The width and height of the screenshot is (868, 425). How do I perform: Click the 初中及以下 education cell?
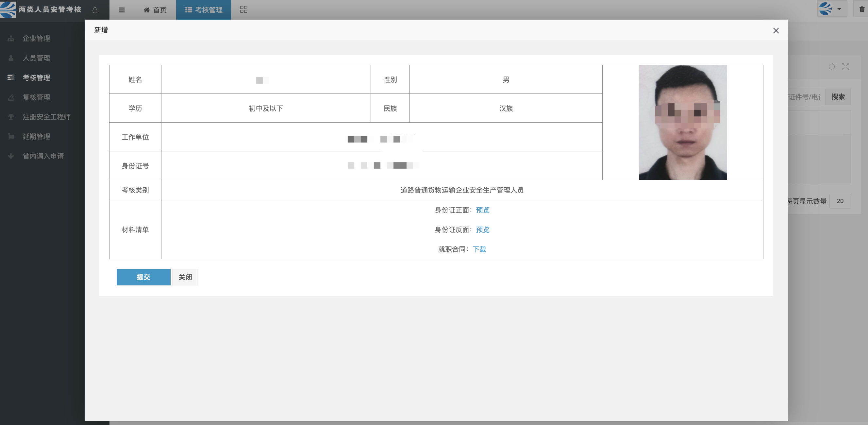pos(266,108)
